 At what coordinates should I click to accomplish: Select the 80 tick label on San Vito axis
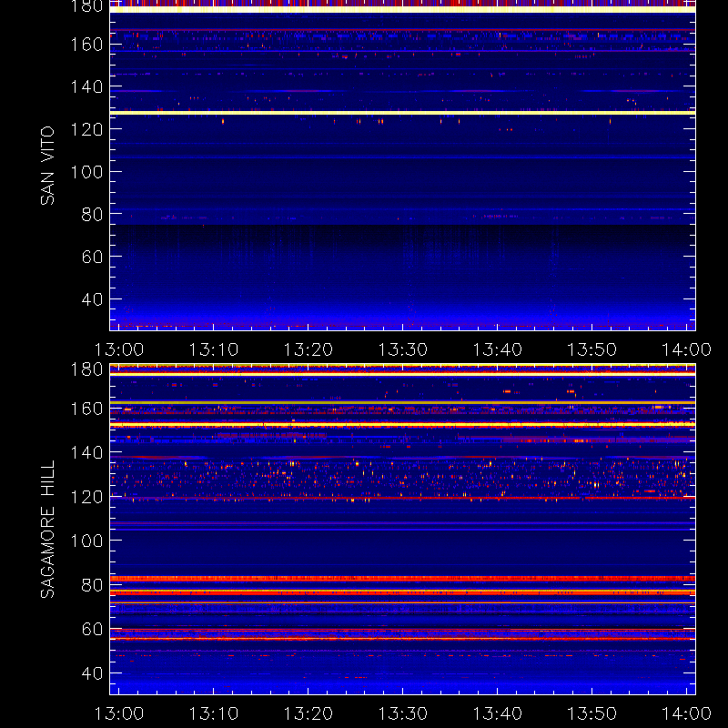(x=92, y=215)
